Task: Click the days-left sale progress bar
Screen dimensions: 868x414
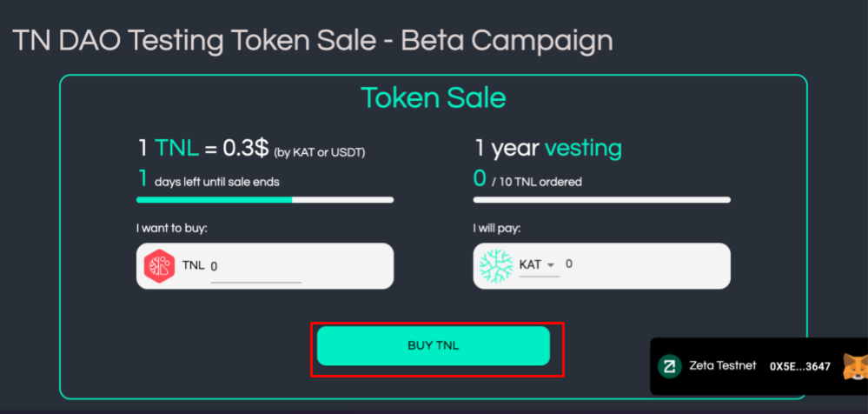Action: pos(265,200)
